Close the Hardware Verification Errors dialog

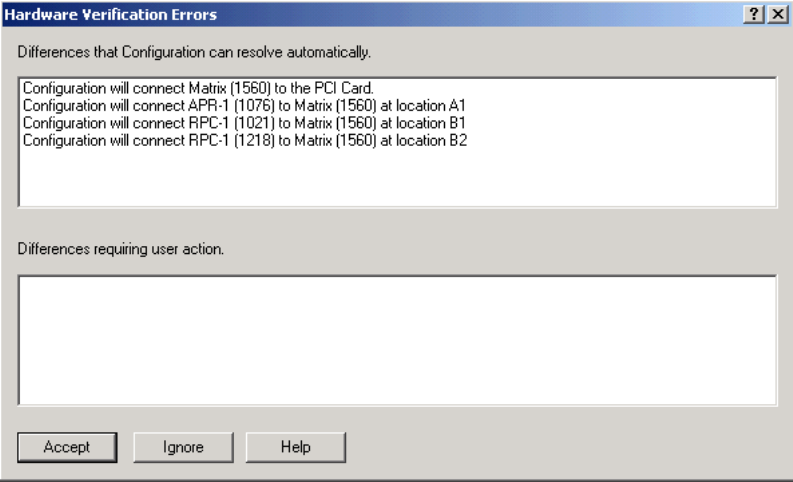pyautogui.click(x=773, y=15)
